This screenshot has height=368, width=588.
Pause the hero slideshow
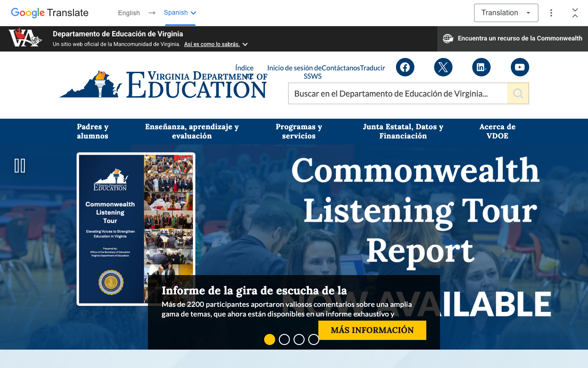[20, 166]
